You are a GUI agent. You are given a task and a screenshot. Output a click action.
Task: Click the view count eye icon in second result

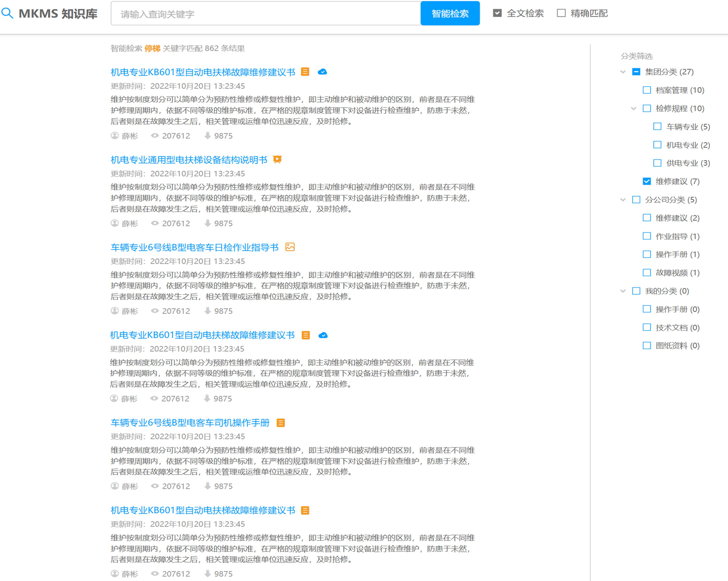pyautogui.click(x=155, y=223)
